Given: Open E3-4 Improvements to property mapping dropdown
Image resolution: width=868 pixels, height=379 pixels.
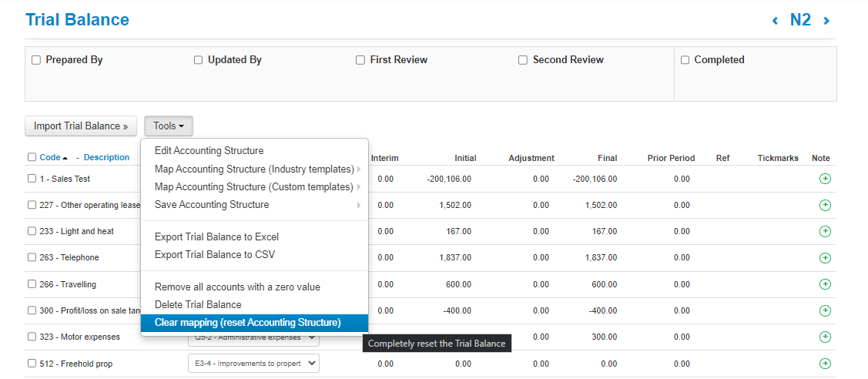Looking at the screenshot, I should pyautogui.click(x=253, y=364).
